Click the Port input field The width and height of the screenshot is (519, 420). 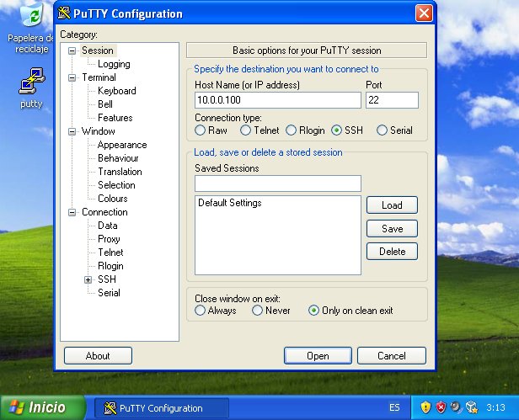point(392,100)
